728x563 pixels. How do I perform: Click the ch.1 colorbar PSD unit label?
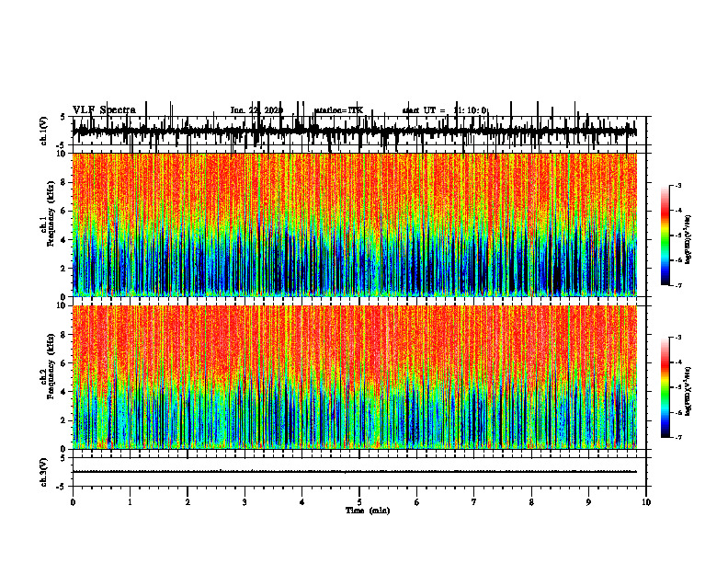pyautogui.click(x=688, y=240)
